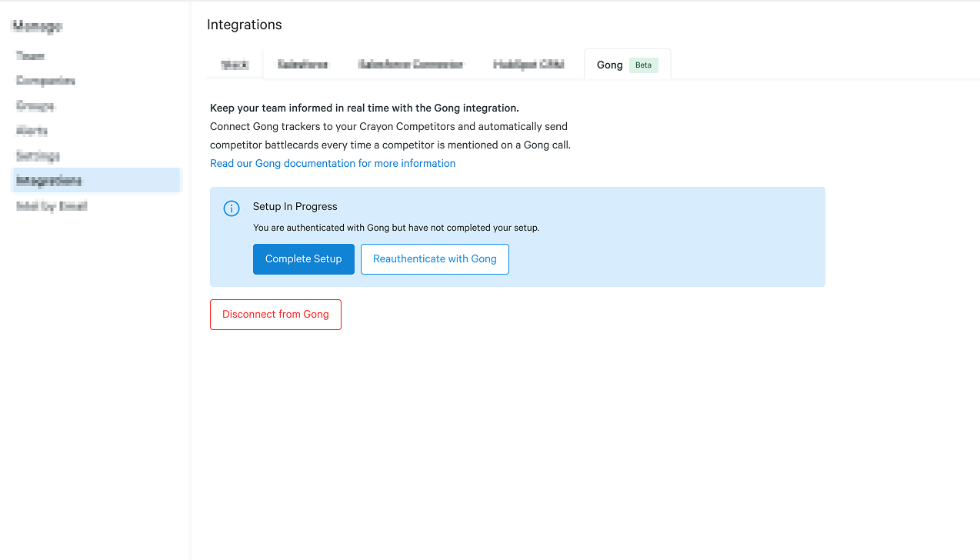980x560 pixels.
Task: Click the Integrations page heading
Action: (245, 25)
